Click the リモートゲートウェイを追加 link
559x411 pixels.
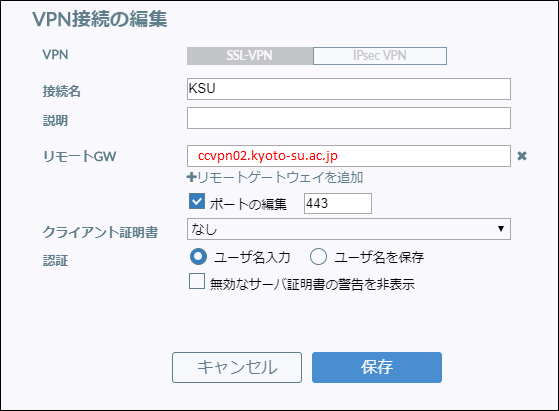pyautogui.click(x=275, y=177)
